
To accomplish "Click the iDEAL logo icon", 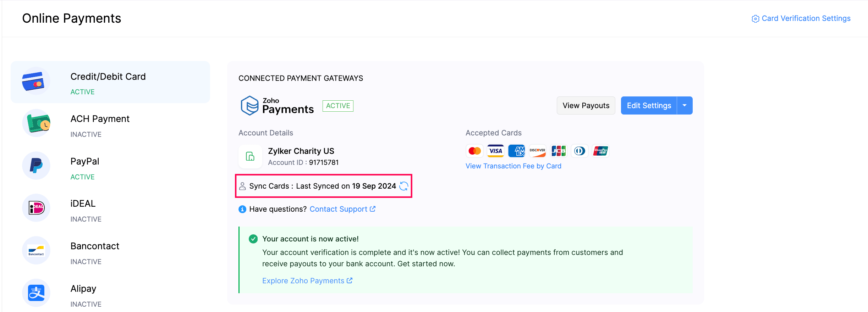I will tap(36, 208).
